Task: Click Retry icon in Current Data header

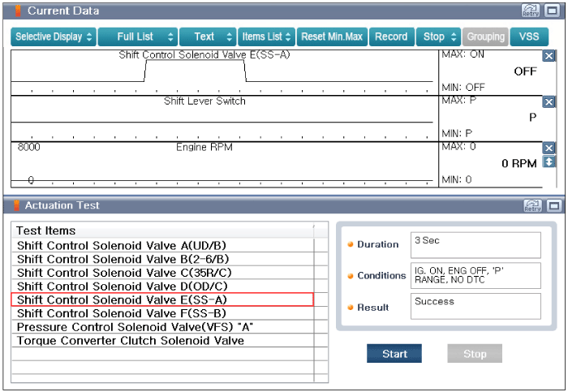Action: click(531, 11)
